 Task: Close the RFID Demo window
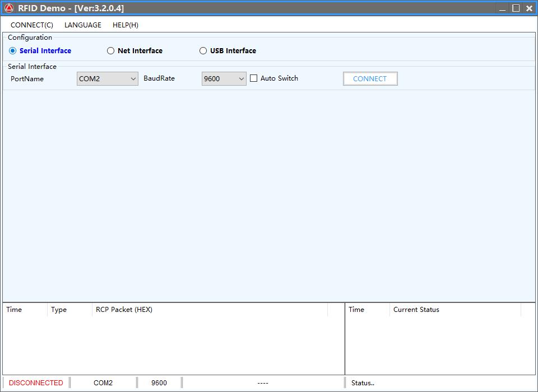[529, 8]
